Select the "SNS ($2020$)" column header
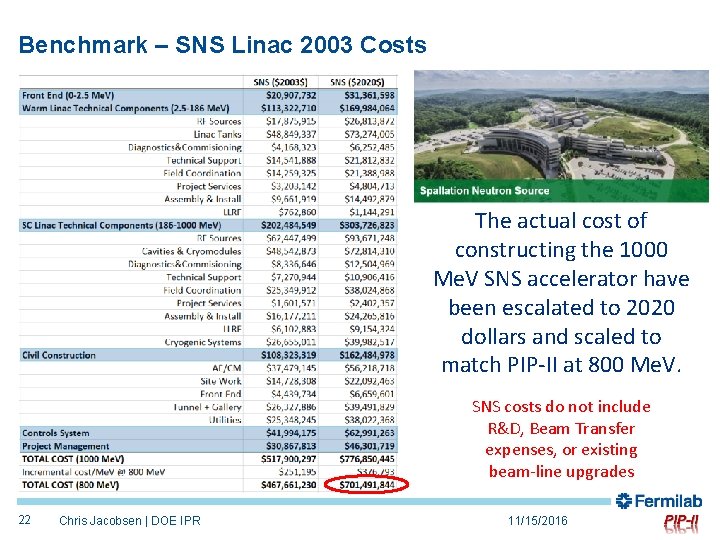The height and width of the screenshot is (540, 720). coord(357,82)
